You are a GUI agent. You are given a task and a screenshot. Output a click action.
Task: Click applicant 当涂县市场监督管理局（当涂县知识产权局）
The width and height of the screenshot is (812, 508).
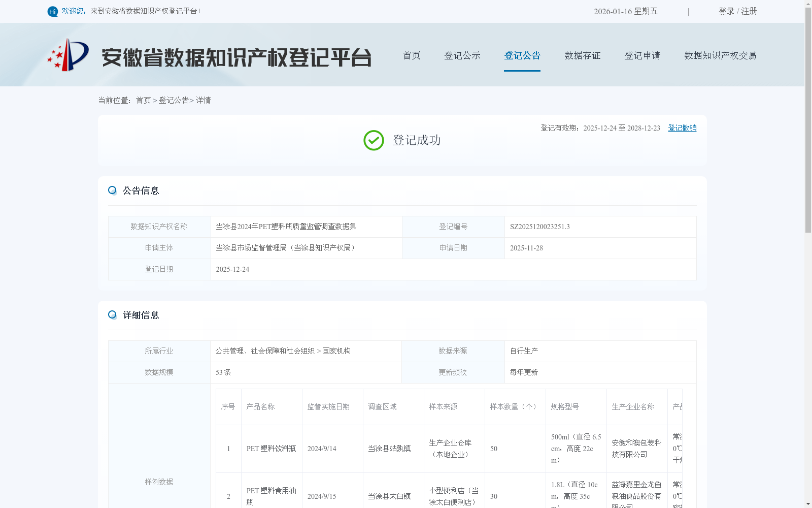click(x=287, y=248)
